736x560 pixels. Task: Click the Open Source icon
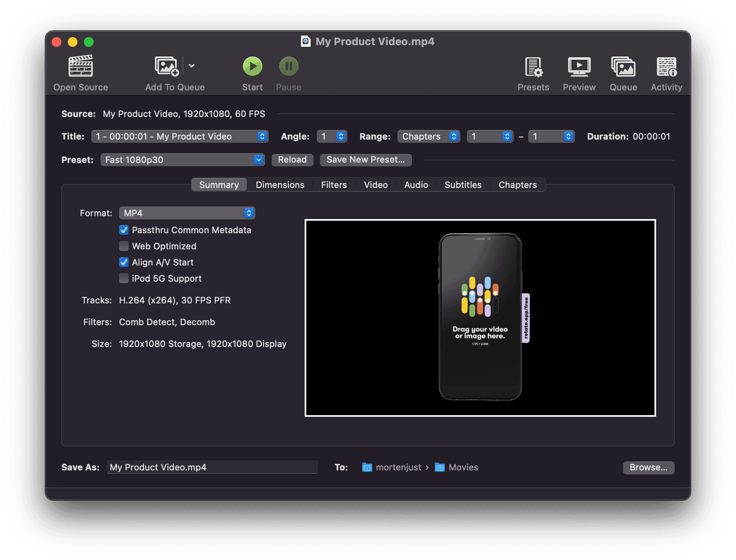point(80,66)
